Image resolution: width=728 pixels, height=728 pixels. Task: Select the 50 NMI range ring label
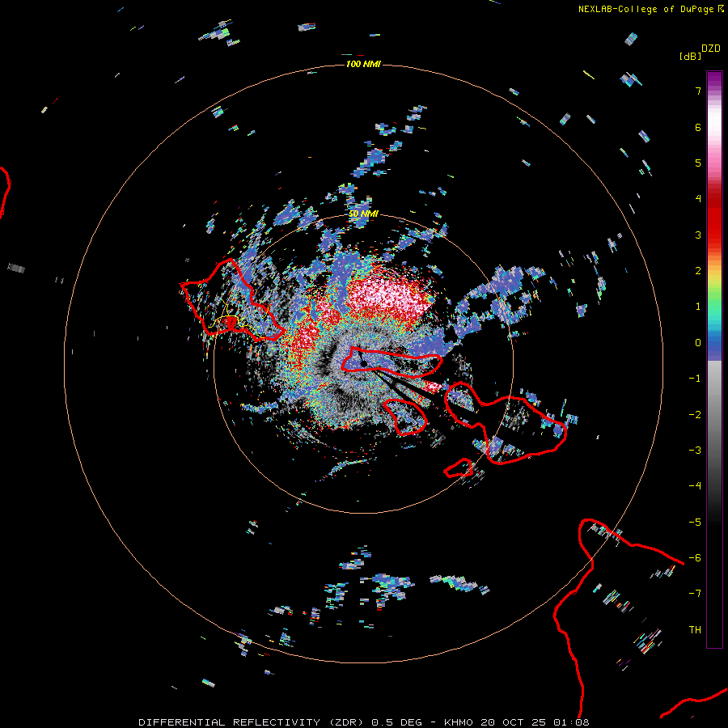point(363,214)
